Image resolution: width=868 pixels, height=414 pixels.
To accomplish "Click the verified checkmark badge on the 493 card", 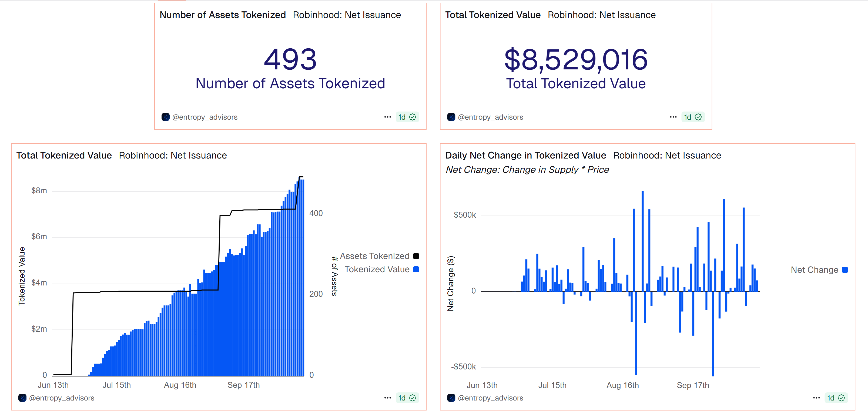I will tap(413, 117).
